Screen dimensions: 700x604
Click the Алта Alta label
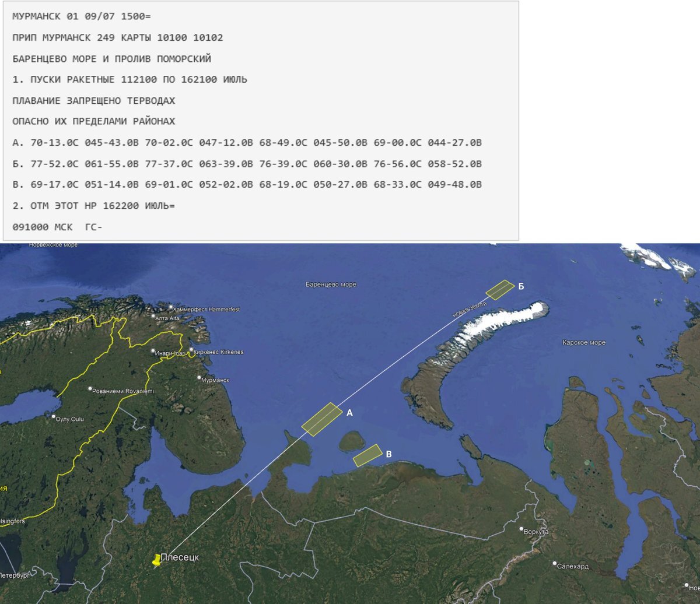(167, 318)
